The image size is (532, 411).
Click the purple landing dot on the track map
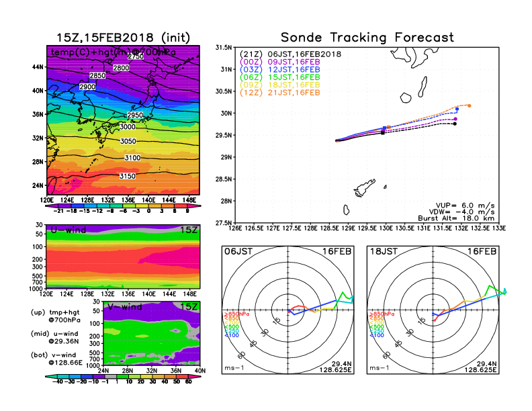click(x=455, y=119)
